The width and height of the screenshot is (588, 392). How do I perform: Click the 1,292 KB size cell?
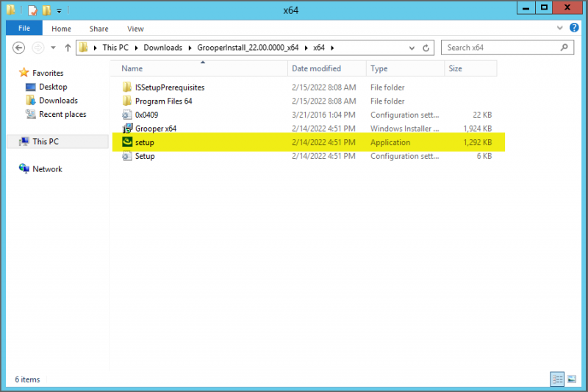pyautogui.click(x=477, y=142)
